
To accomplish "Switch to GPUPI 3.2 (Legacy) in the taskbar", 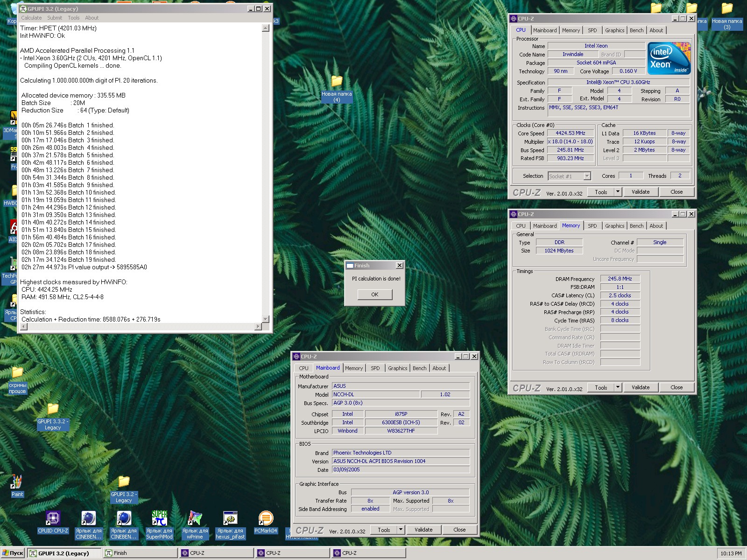I will tap(64, 553).
